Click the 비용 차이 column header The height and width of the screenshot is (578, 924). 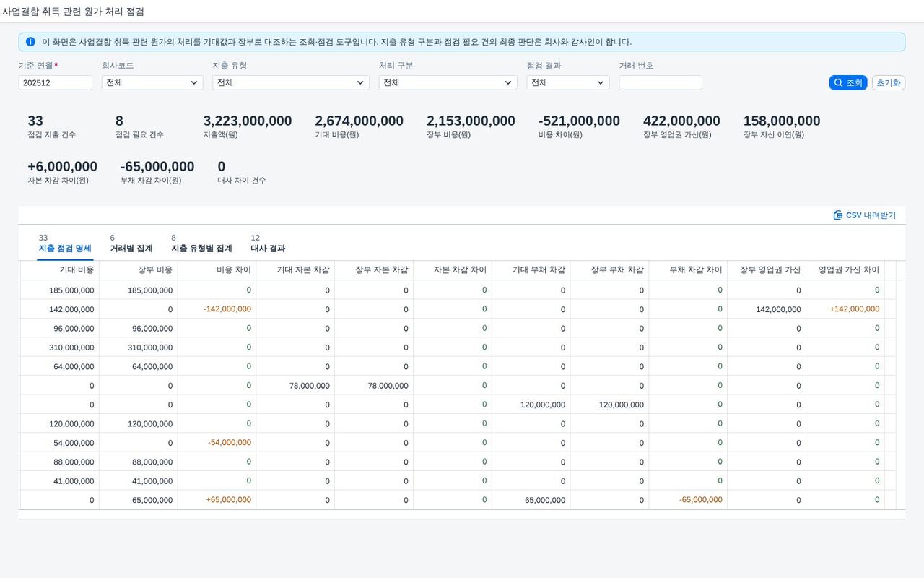click(217, 269)
